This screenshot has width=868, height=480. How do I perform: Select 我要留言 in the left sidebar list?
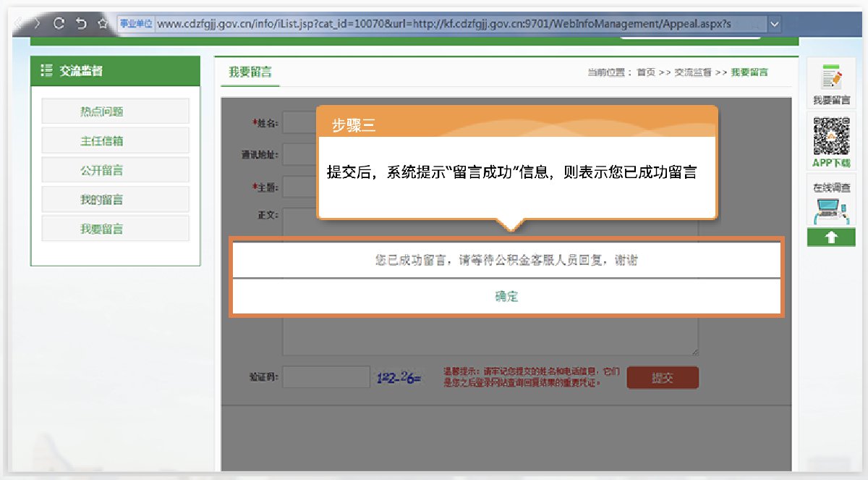pos(115,229)
